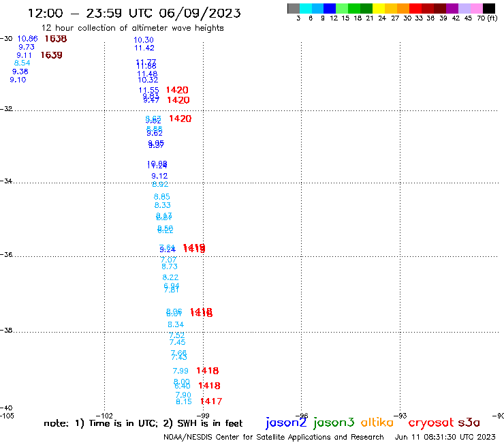The image size is (504, 443).
Task: Click the wave height value 8.92
Action: pos(160,184)
